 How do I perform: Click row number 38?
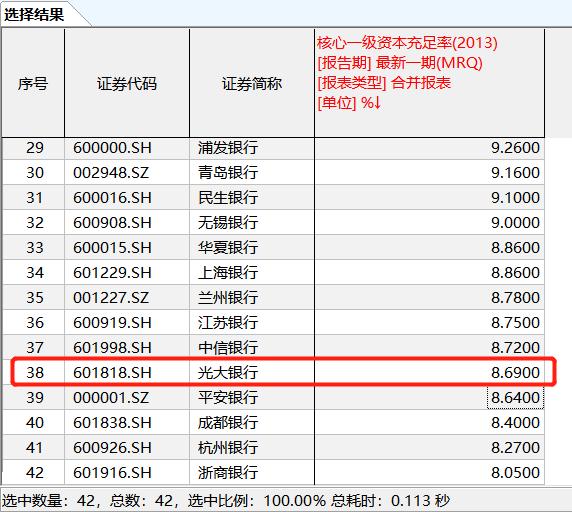35,373
